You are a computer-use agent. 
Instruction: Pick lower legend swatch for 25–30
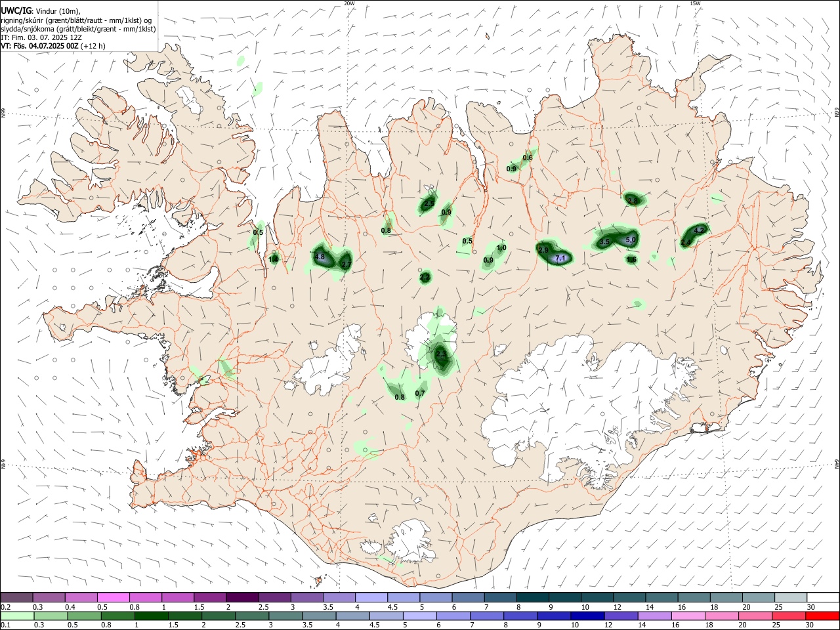click(788, 616)
